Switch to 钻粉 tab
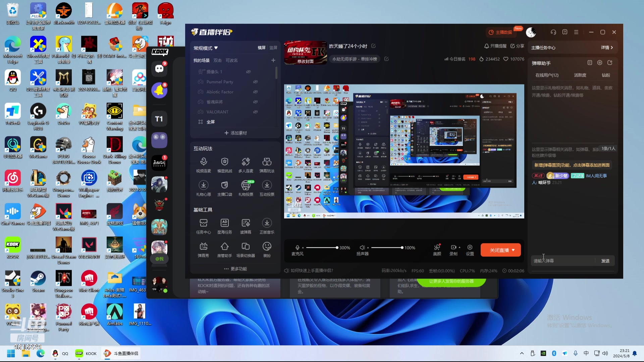This screenshot has width=644, height=362. [x=606, y=75]
